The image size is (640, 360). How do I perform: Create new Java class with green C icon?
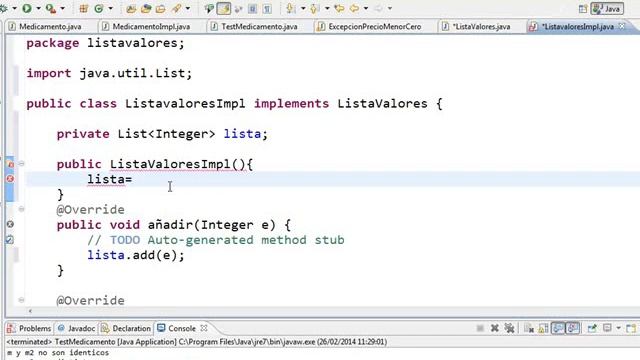point(99,8)
